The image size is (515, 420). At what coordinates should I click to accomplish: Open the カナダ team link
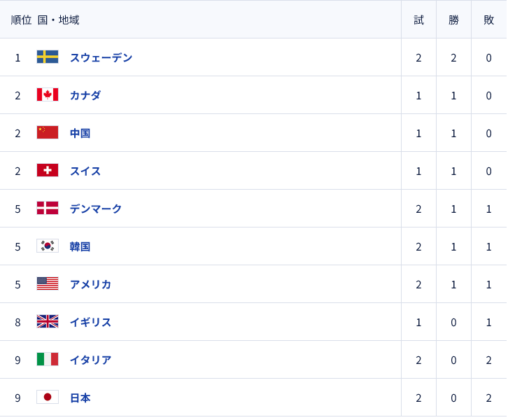[x=85, y=95]
